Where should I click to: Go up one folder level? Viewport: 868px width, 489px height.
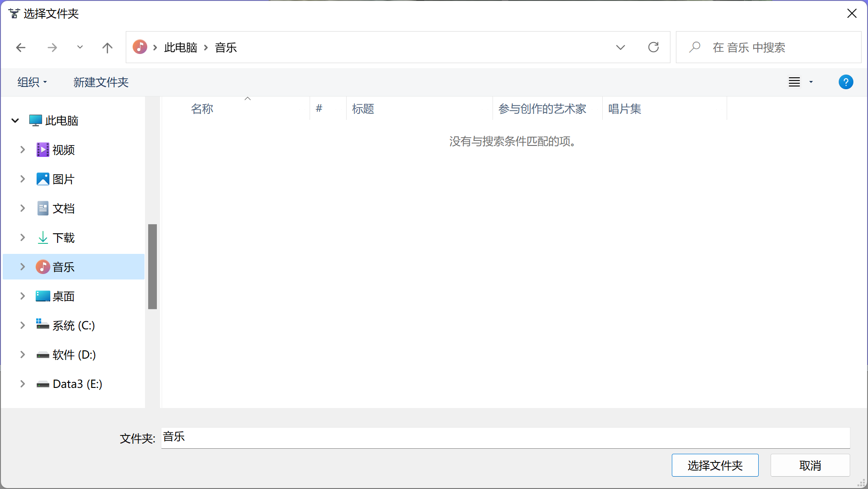tap(107, 47)
